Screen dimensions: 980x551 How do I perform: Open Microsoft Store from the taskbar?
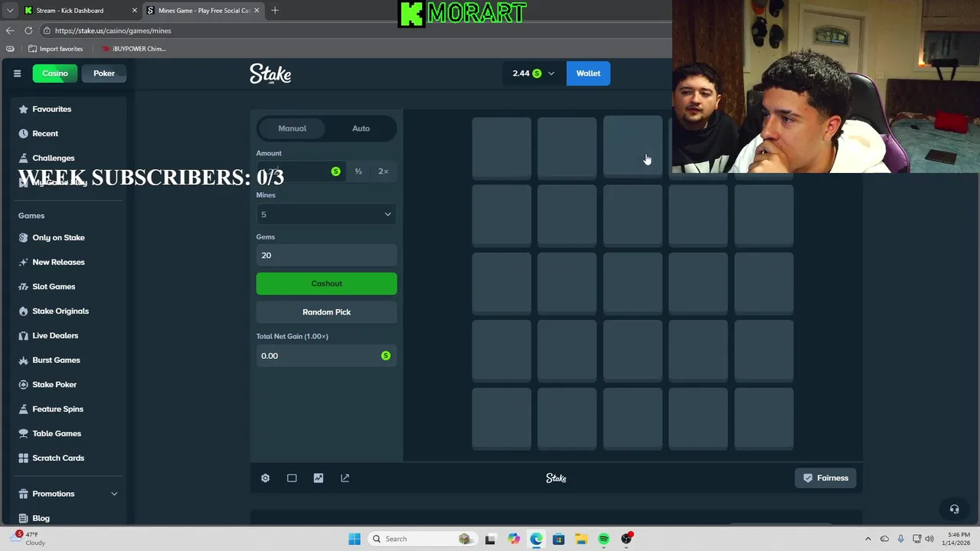(x=558, y=539)
